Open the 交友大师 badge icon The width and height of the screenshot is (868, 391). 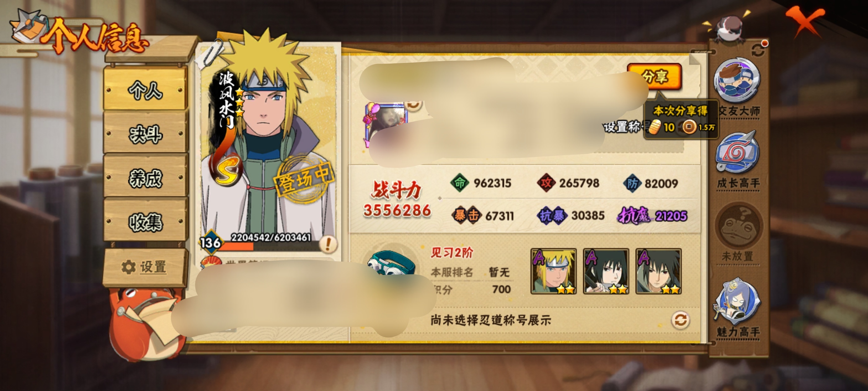tap(737, 81)
